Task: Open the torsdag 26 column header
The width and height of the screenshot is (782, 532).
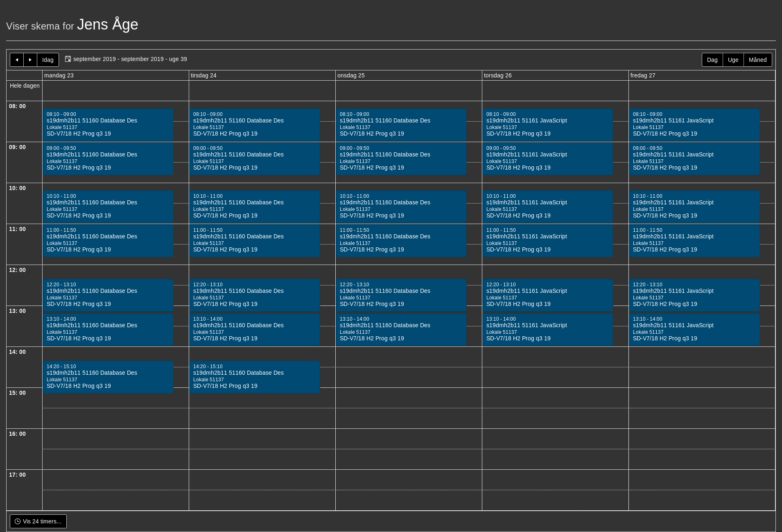Action: pos(498,75)
